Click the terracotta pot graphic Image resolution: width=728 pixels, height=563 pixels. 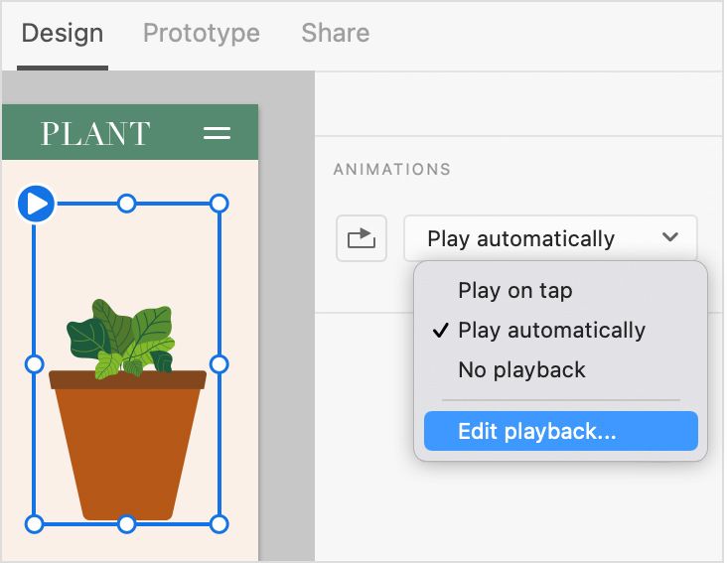tap(126, 447)
